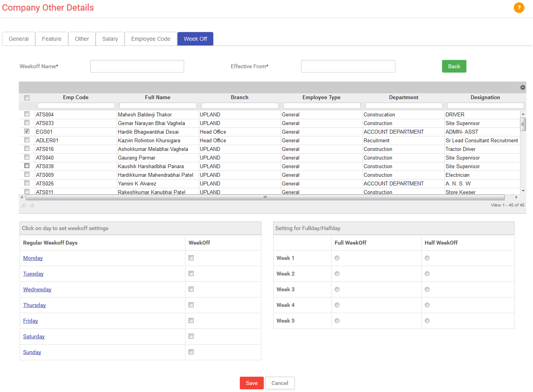
Task: Enable the Monday weekoff checkbox
Action: point(191,258)
